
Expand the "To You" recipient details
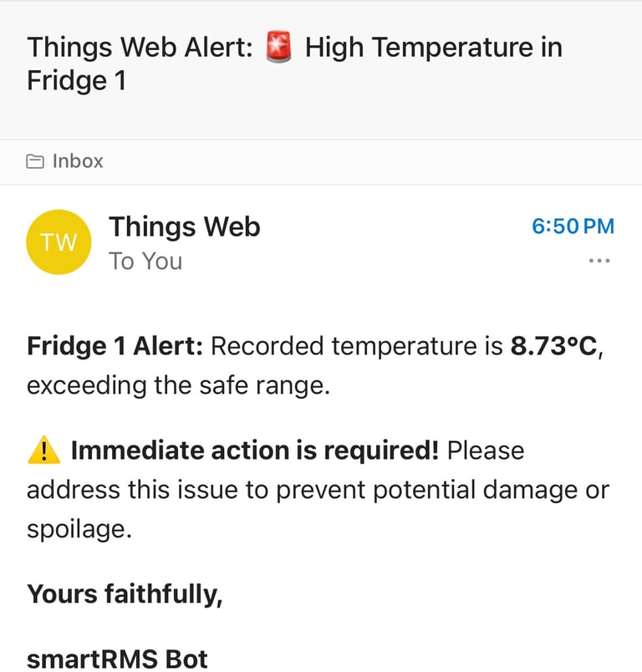point(145,262)
